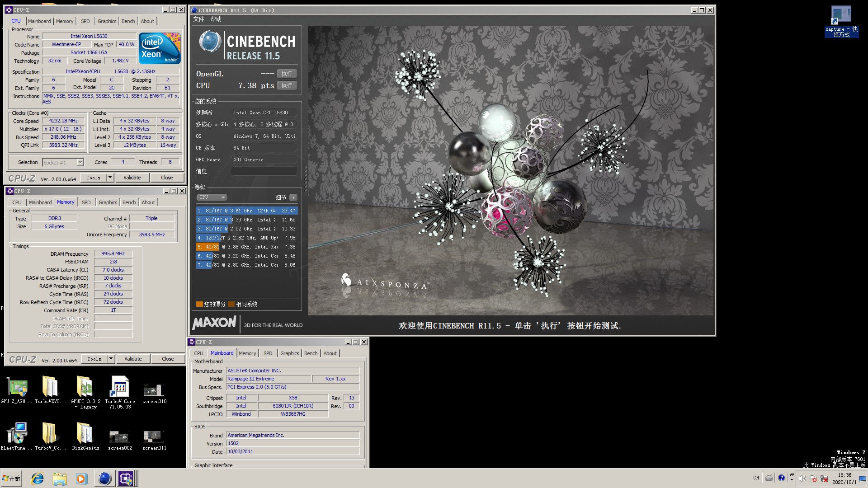Viewport: 868px width, 488px height.
Task: Open the TurboV_Co folder icon
Action: point(50,436)
